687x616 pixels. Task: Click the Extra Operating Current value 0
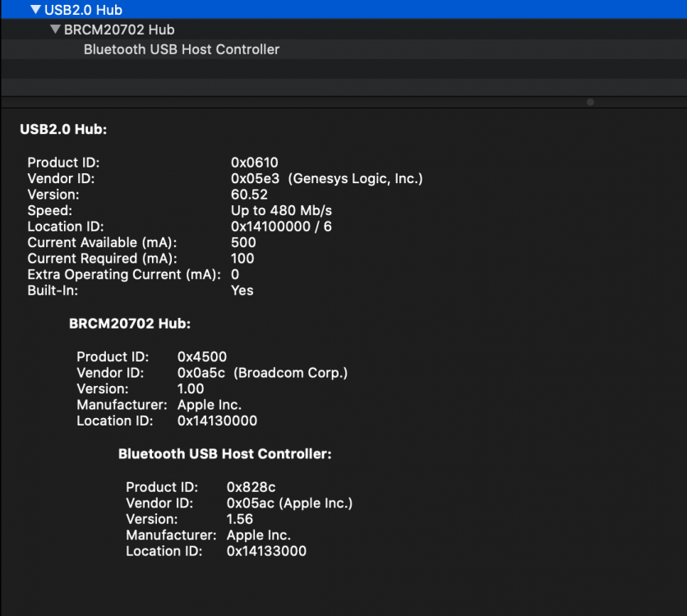tap(235, 274)
